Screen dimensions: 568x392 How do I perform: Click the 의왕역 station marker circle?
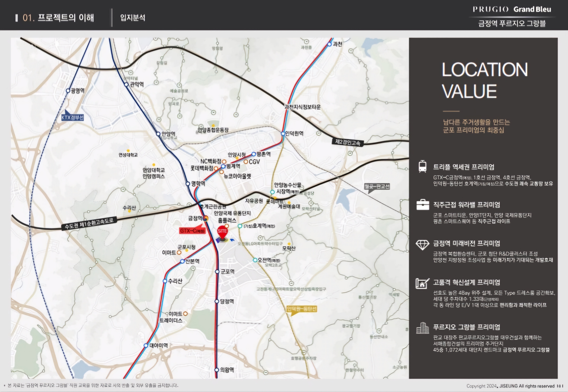(217, 370)
